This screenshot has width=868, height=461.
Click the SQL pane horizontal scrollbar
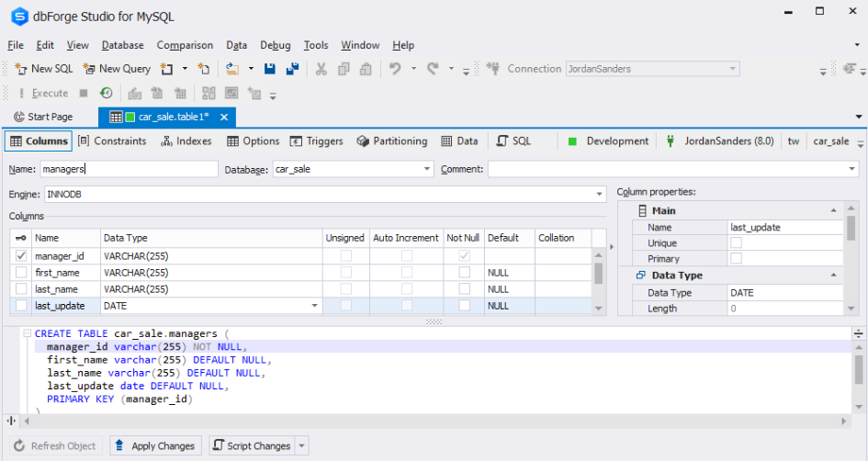pyautogui.click(x=434, y=422)
